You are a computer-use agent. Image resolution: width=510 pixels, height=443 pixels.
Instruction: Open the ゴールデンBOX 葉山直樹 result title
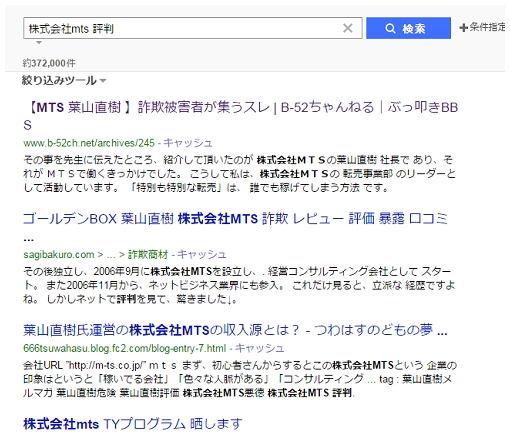coord(235,227)
